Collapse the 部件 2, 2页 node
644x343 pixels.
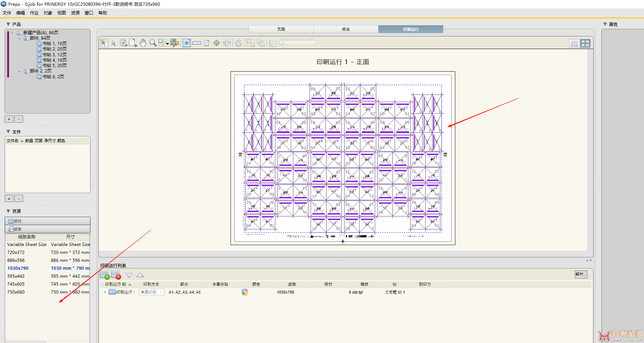(x=19, y=71)
